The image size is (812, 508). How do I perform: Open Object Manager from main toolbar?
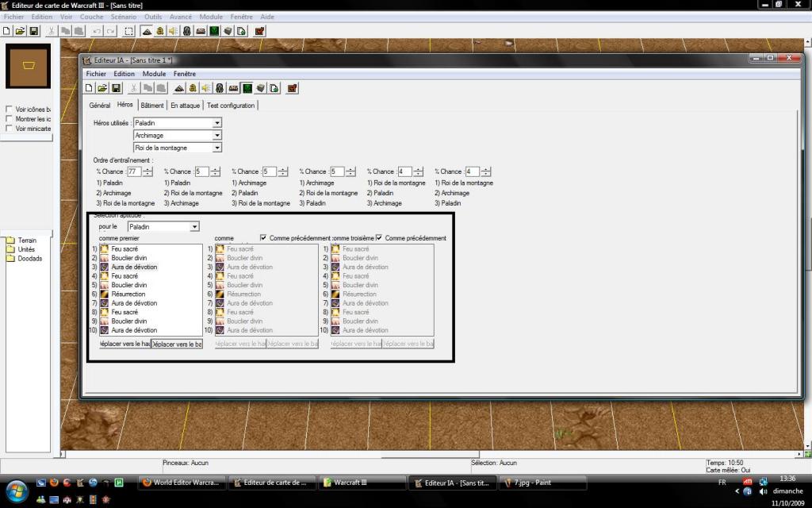pos(228,31)
